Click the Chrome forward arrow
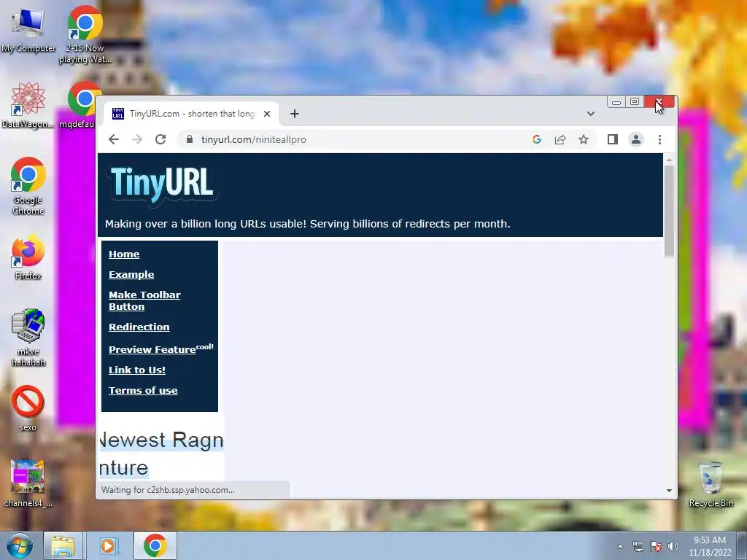 click(x=137, y=139)
